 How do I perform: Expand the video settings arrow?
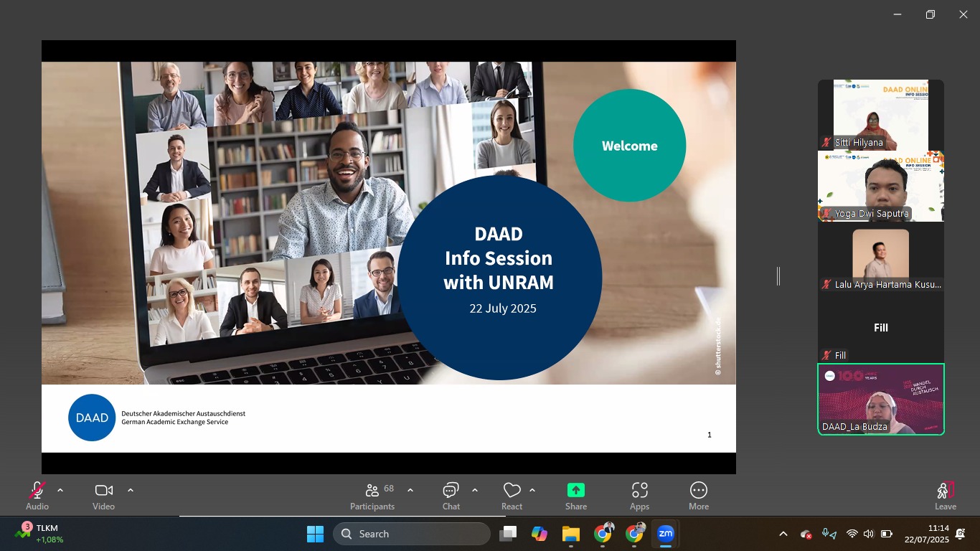click(131, 490)
